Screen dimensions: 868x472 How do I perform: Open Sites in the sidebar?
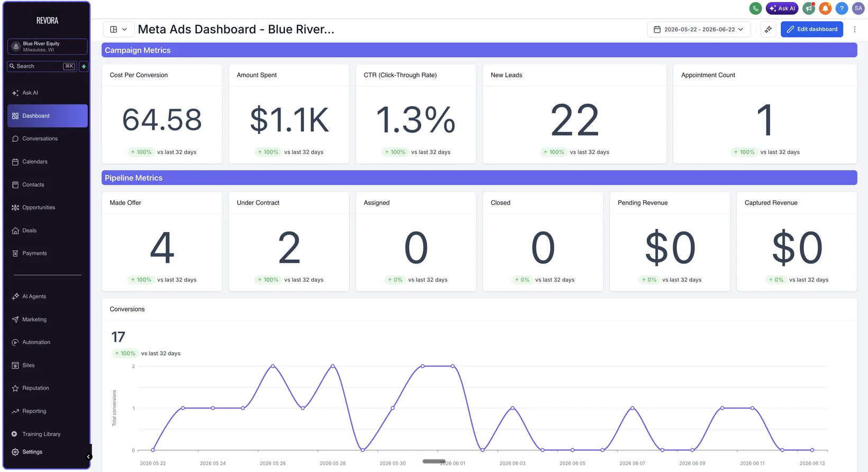[48, 366]
